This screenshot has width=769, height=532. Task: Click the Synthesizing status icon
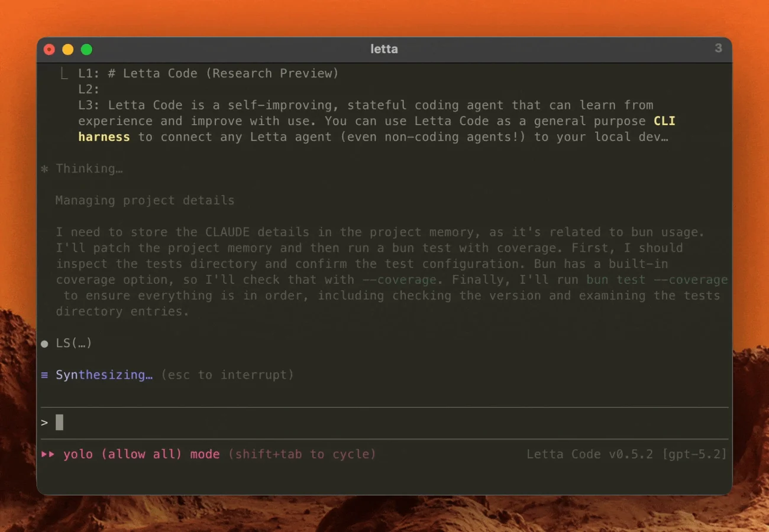[44, 375]
